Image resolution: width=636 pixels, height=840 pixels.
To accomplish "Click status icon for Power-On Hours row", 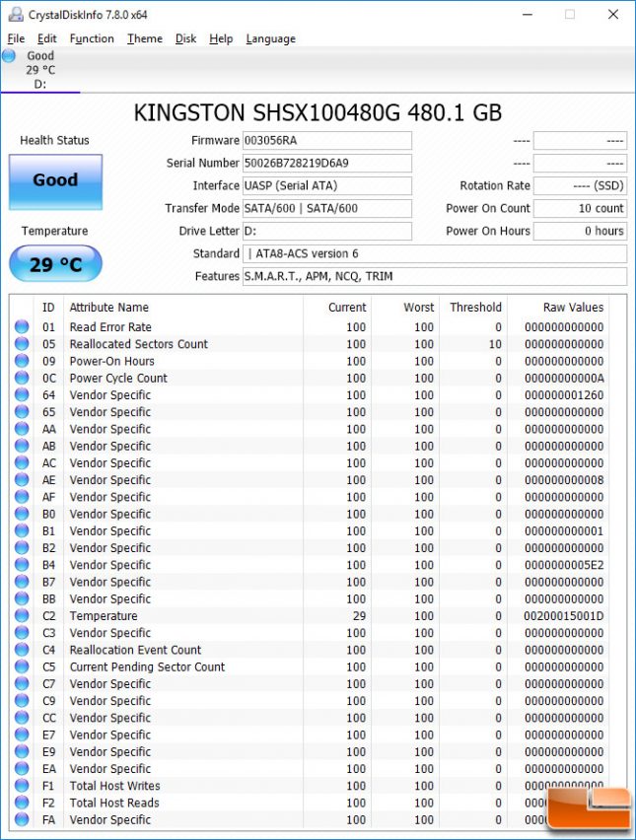I will point(22,361).
